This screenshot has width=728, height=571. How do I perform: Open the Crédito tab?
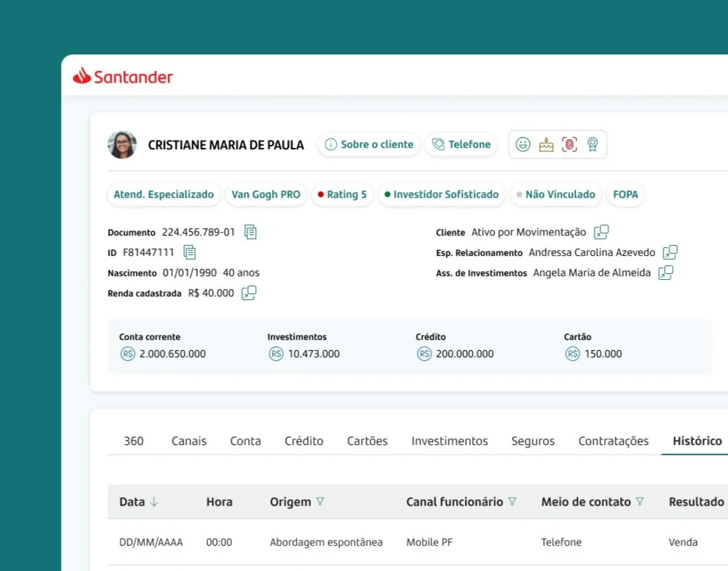(304, 441)
